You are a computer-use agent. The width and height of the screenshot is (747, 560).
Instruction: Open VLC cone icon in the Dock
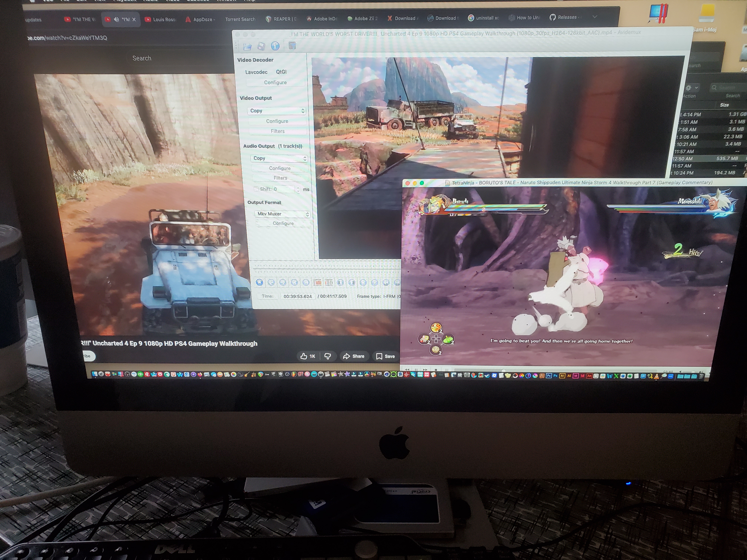(656, 376)
